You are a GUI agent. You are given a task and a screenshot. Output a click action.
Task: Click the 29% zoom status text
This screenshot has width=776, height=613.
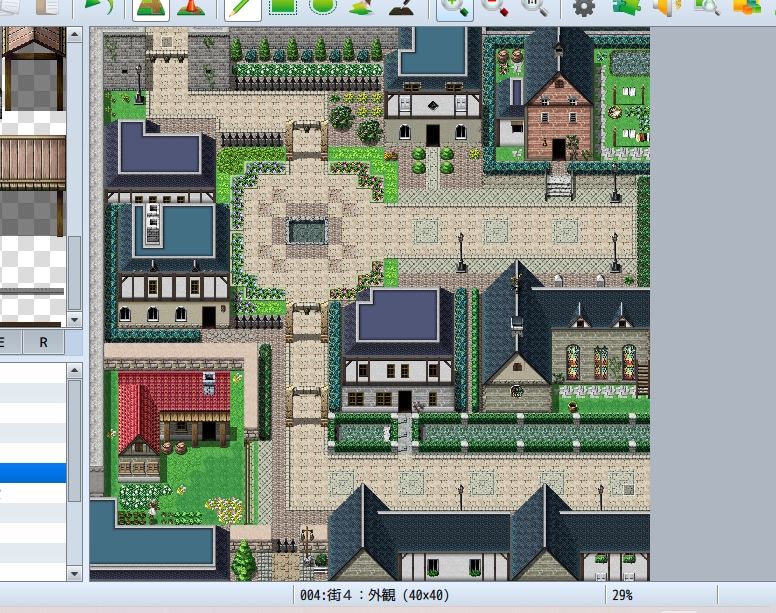pyautogui.click(x=622, y=595)
